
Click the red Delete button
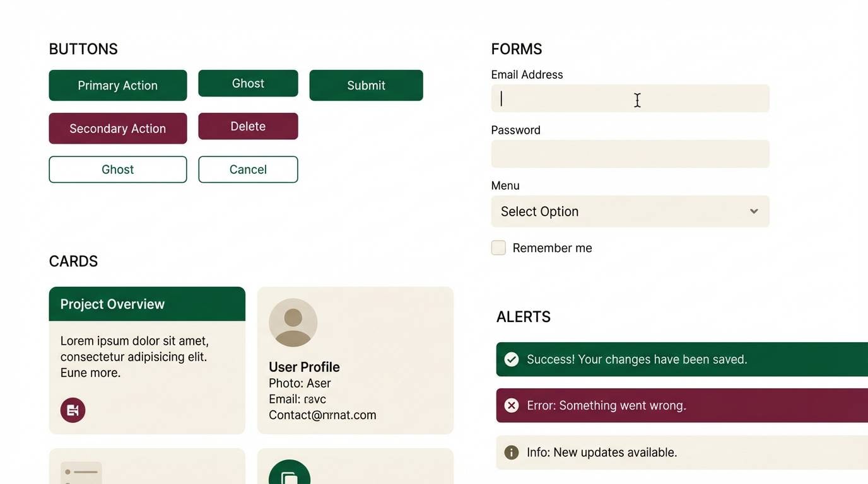tap(248, 126)
